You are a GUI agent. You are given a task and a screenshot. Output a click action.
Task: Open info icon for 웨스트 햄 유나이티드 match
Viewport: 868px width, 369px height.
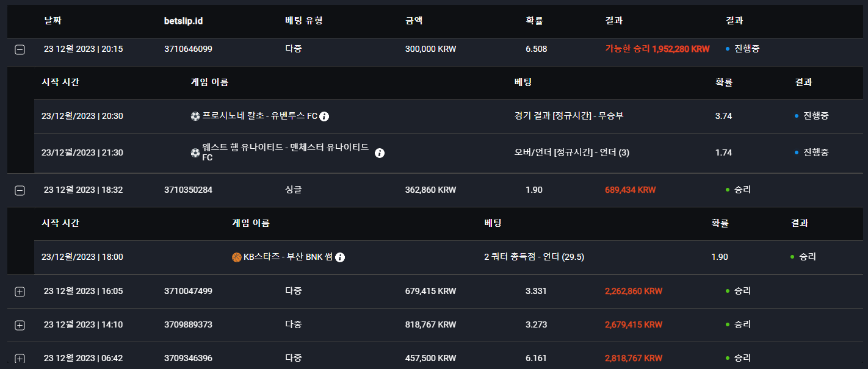[379, 153]
